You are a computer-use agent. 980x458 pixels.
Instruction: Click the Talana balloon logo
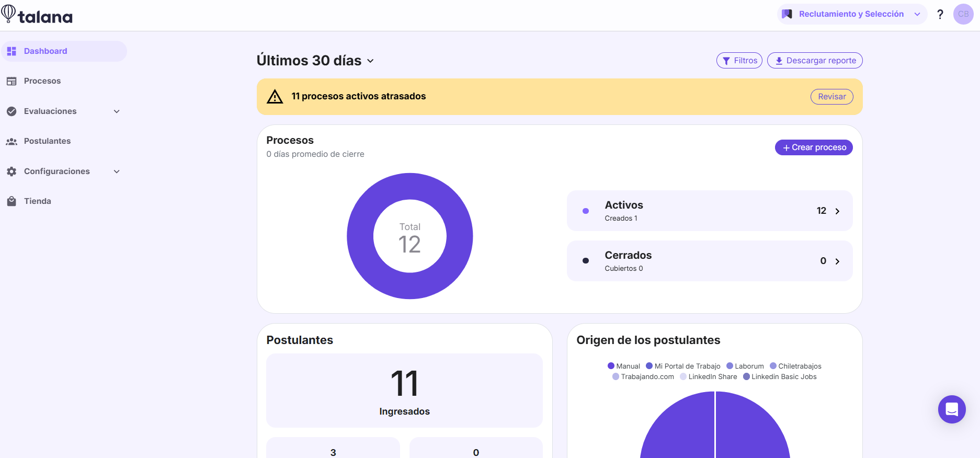[8, 14]
